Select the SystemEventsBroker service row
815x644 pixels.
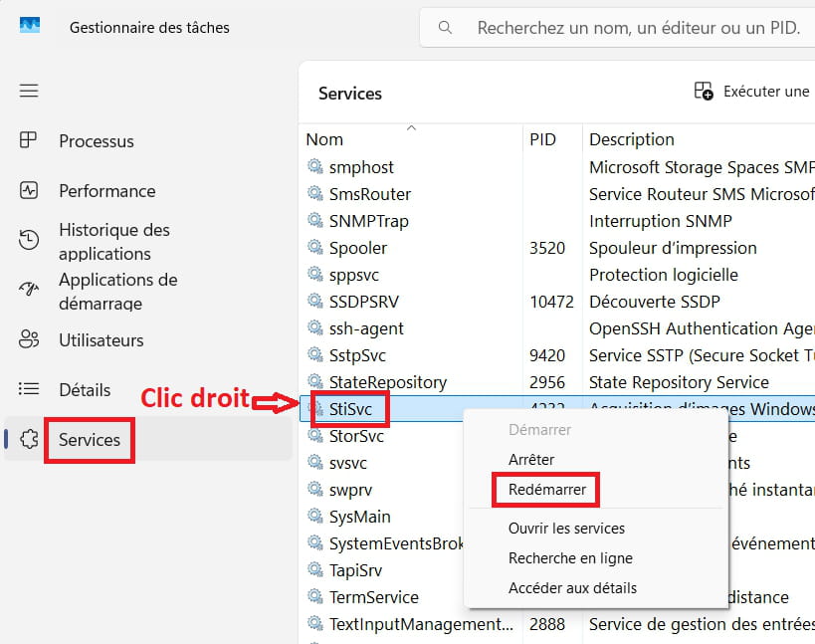click(x=396, y=543)
